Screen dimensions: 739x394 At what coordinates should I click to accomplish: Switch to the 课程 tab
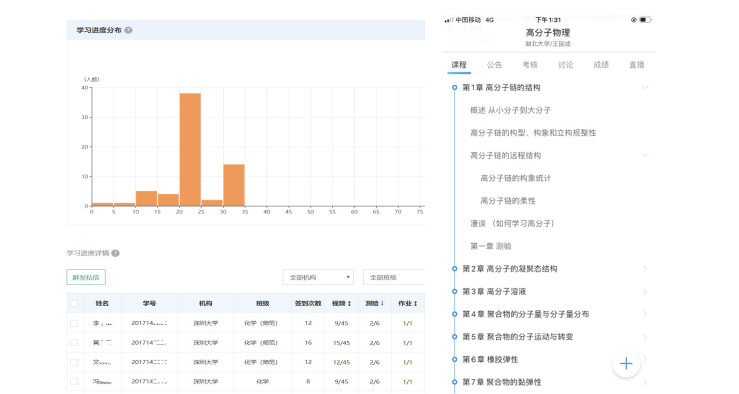point(459,65)
